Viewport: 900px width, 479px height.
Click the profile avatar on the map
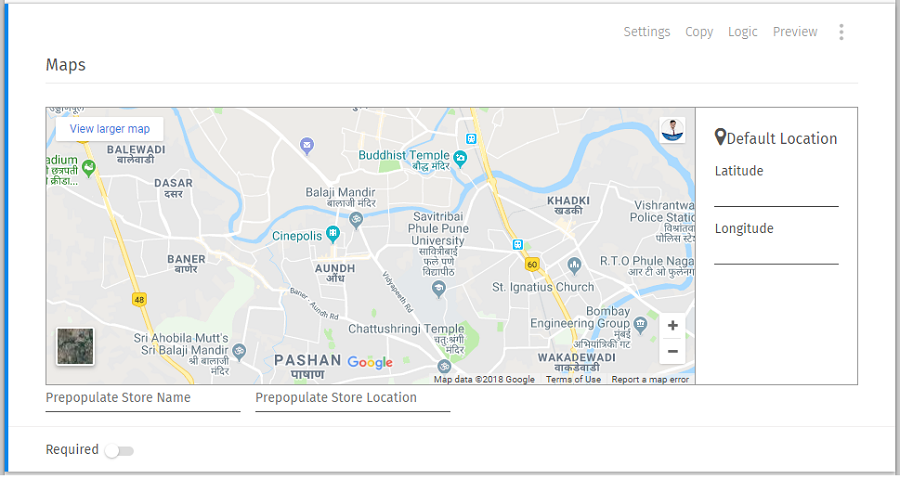(673, 130)
